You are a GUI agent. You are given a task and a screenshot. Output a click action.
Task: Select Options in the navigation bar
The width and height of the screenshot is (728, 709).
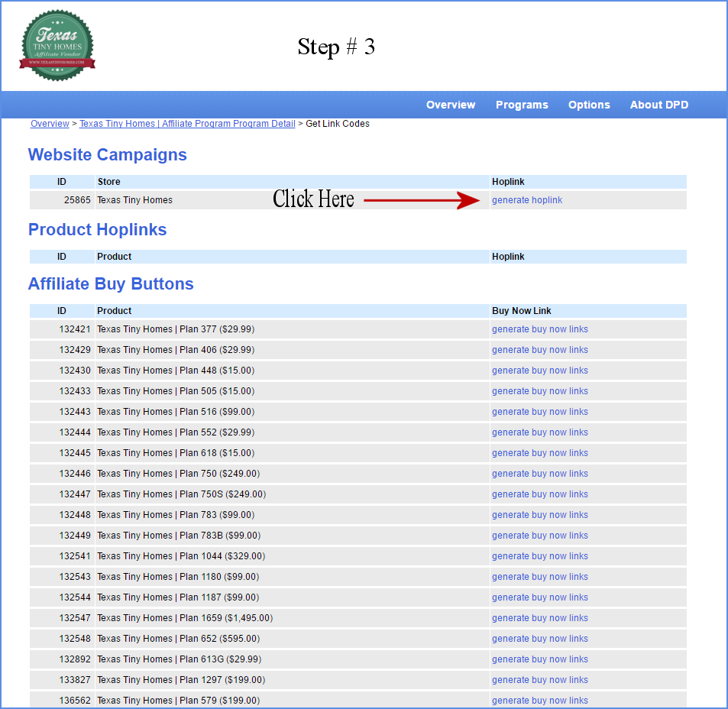589,105
